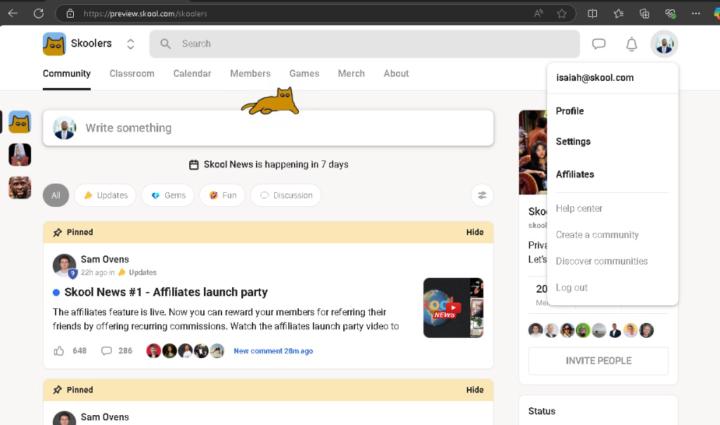Hide the first Pinned post
This screenshot has height=425, width=720.
(475, 232)
